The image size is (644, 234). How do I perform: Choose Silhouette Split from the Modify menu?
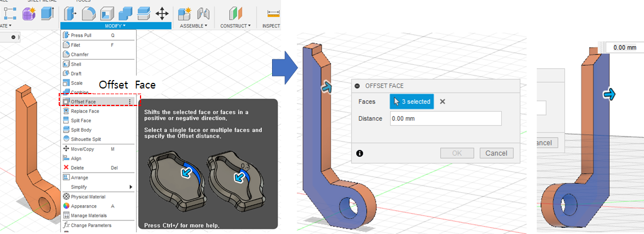coord(98,139)
